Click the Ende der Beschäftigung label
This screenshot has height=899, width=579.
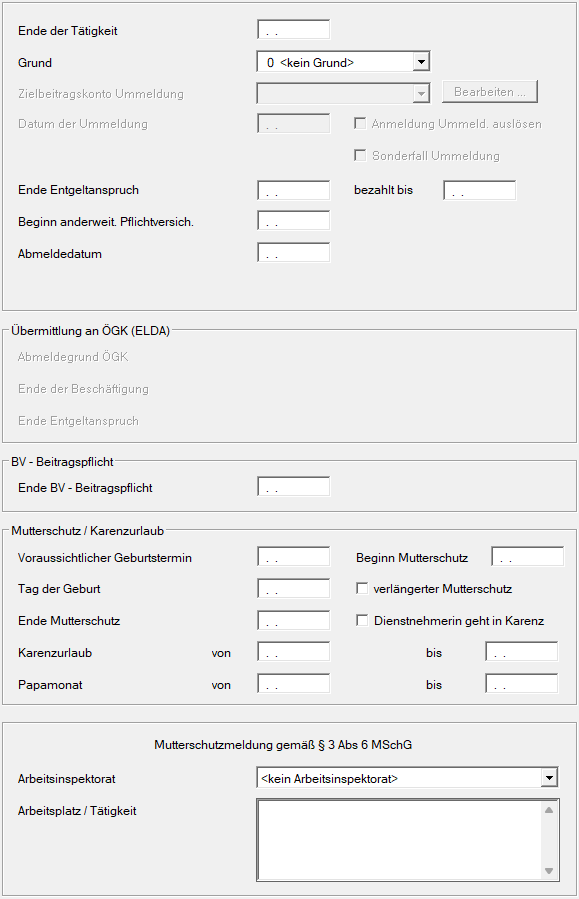tap(83, 389)
